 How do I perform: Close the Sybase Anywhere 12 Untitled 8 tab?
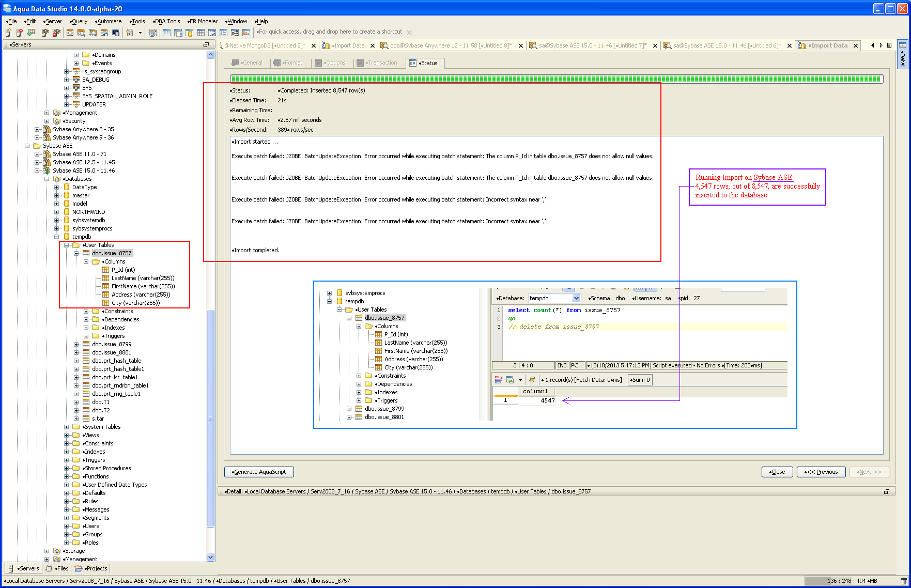tap(521, 45)
